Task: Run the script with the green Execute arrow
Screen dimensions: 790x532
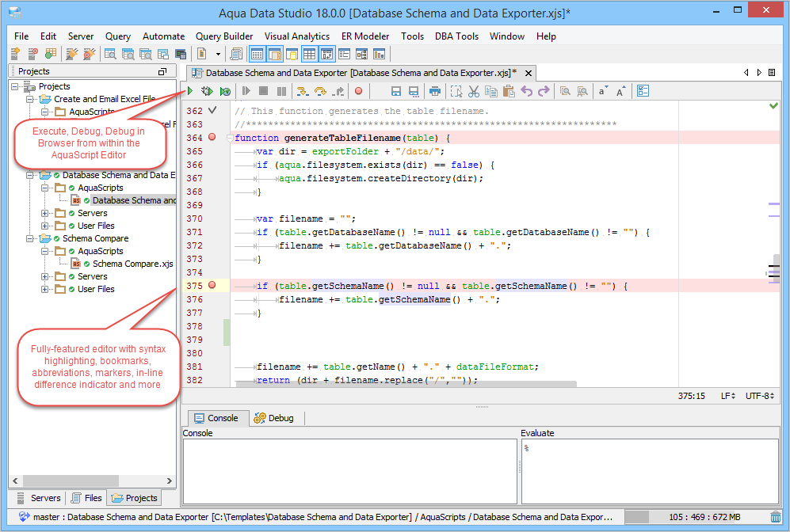Action: (x=190, y=92)
